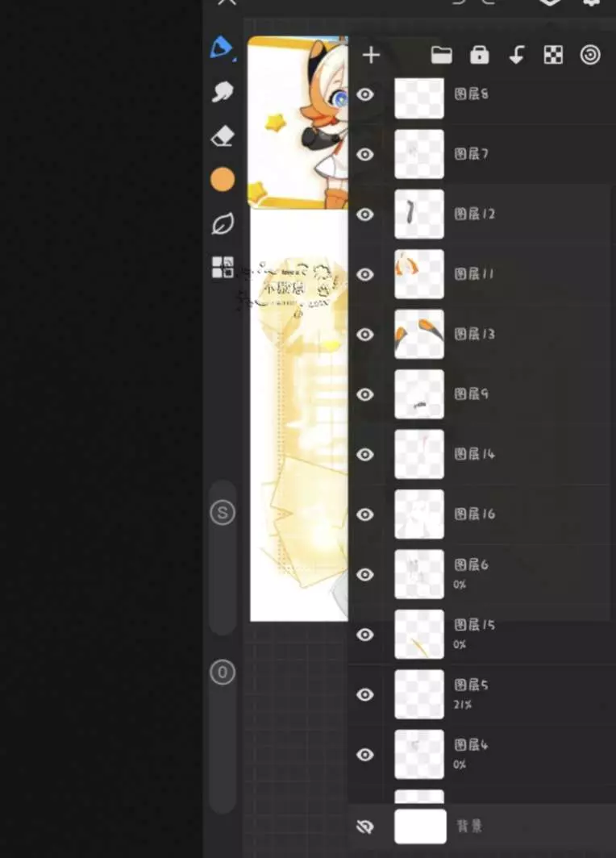Click the circular target icon in layers toolbar
This screenshot has width=616, height=858.
coord(590,55)
